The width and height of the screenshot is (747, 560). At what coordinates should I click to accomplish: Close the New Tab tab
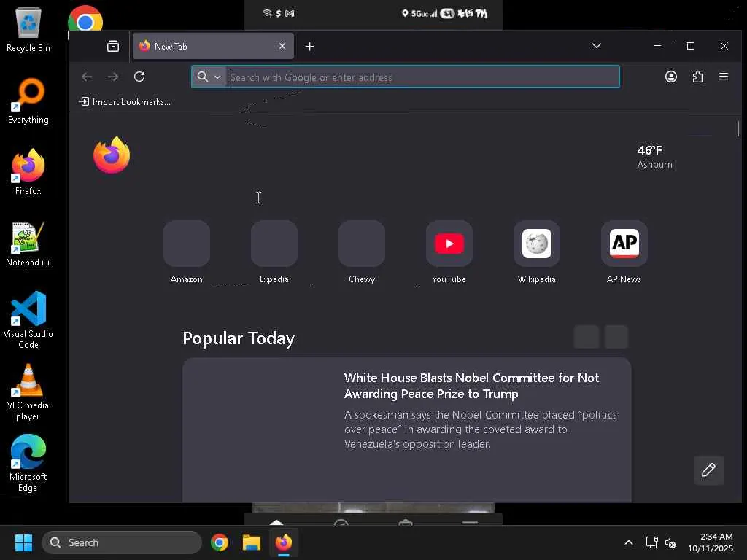coord(282,46)
